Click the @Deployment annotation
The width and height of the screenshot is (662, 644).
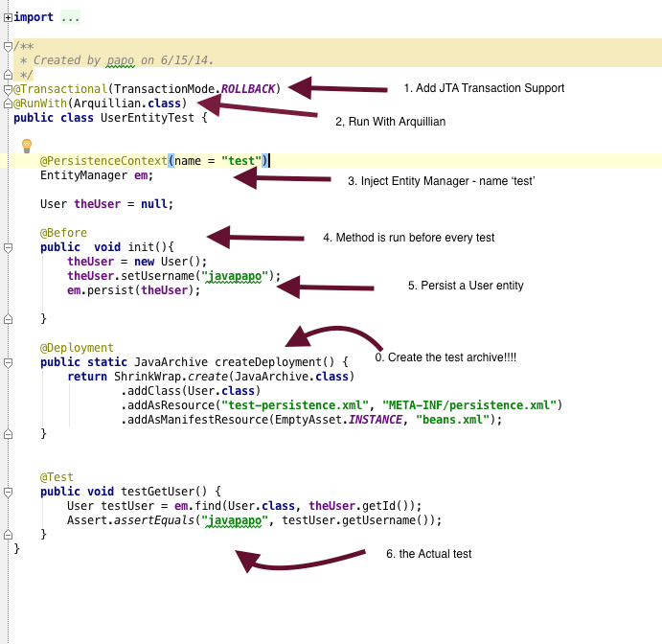(x=77, y=348)
